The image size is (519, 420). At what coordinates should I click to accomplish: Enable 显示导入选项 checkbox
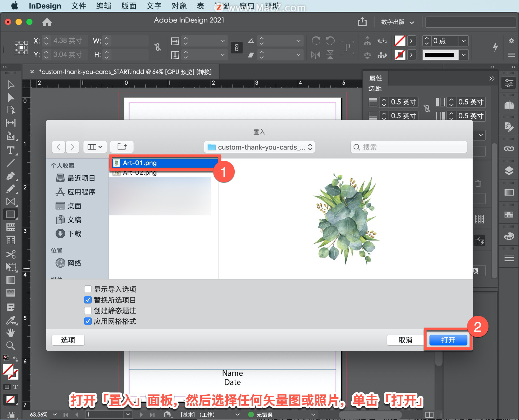point(88,289)
